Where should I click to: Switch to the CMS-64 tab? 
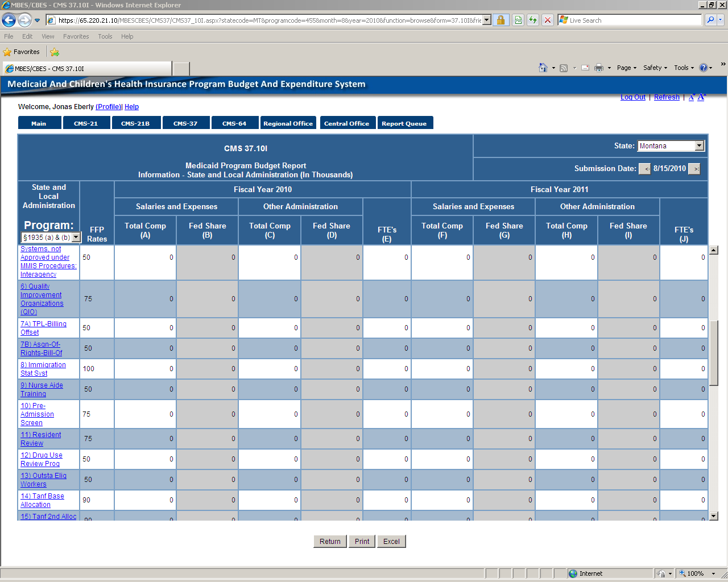(x=234, y=123)
